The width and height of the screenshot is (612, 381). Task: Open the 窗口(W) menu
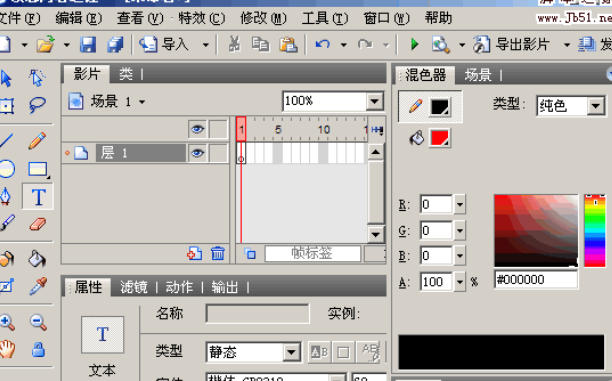386,18
